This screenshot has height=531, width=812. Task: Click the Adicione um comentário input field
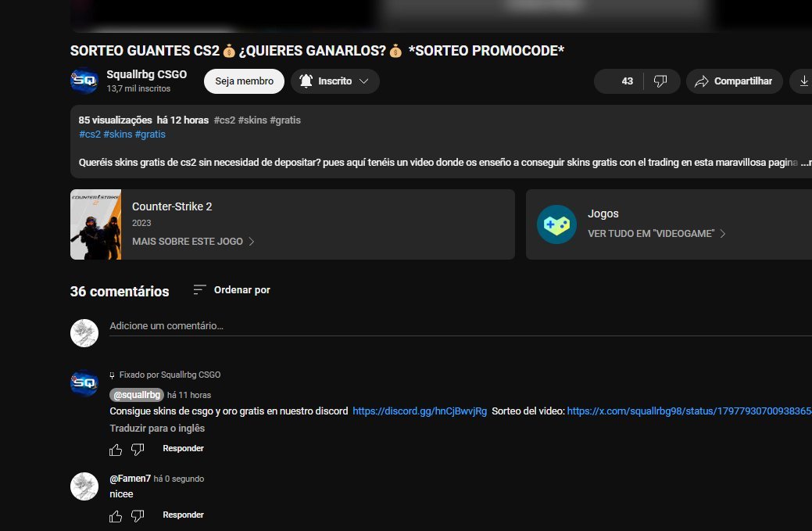coord(460,326)
